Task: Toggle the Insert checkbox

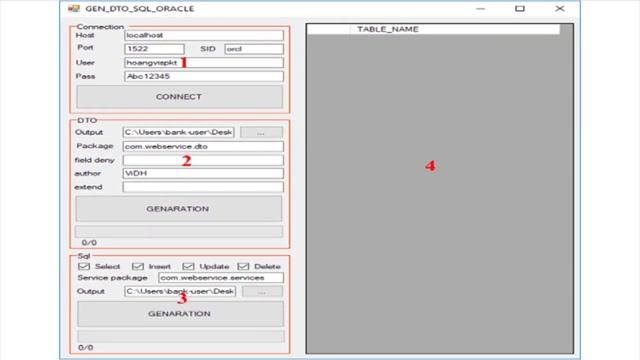Action: tap(138, 266)
